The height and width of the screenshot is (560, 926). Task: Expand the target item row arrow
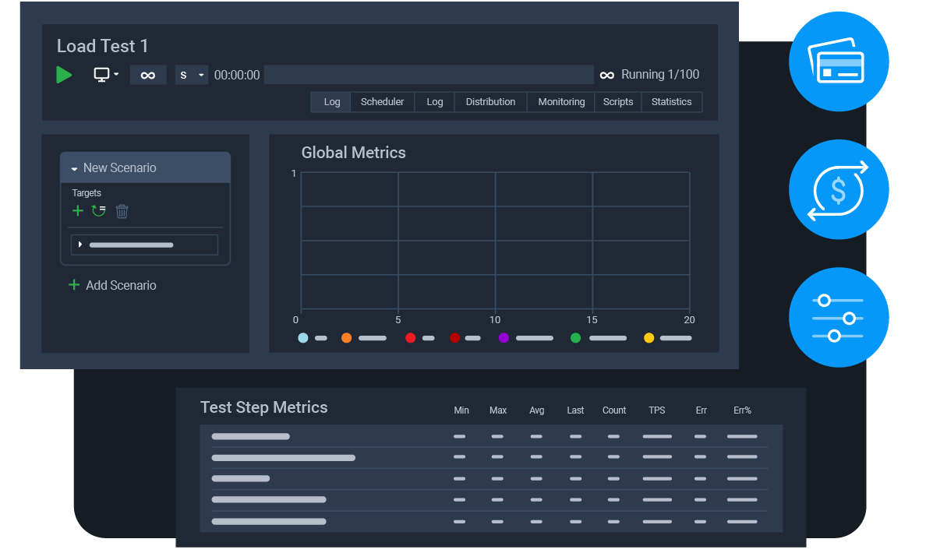(80, 245)
